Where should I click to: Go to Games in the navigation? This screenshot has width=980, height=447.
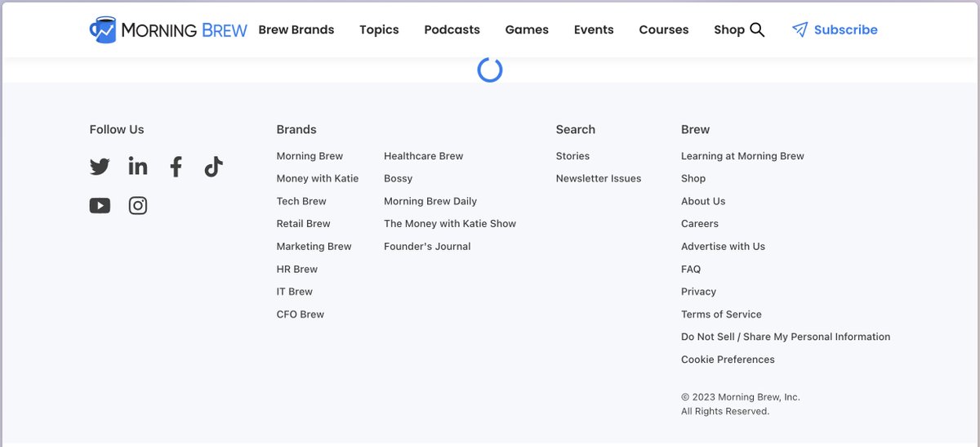527,29
